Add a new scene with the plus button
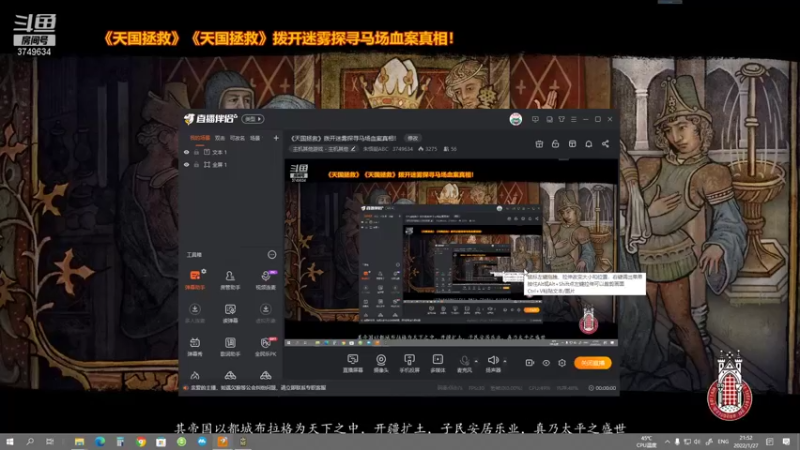This screenshot has height=450, width=800. click(x=276, y=138)
